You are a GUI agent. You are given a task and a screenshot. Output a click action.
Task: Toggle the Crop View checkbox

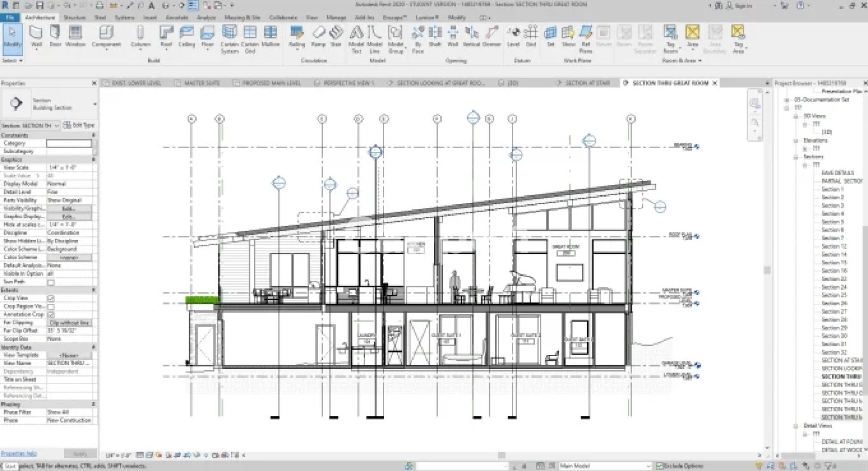coord(51,298)
